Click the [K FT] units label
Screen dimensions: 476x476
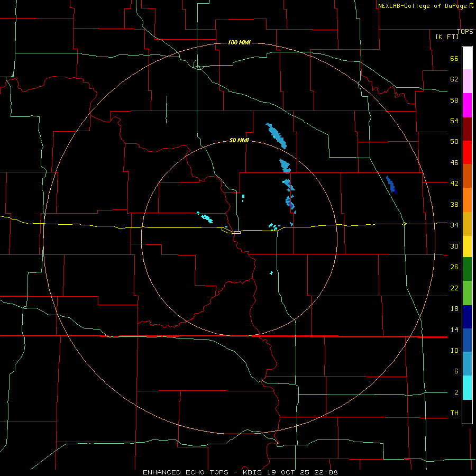point(447,36)
